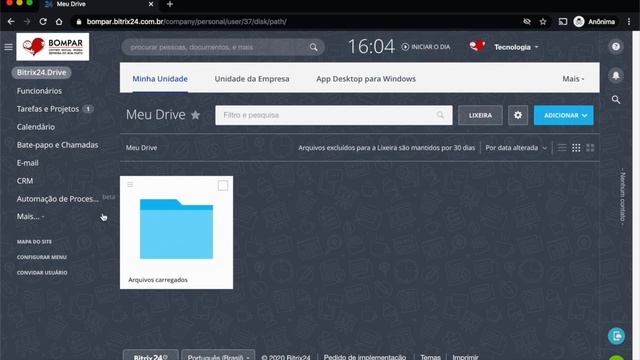Click the filter field magnifier icon
The width and height of the screenshot is (640, 360).
click(x=440, y=115)
